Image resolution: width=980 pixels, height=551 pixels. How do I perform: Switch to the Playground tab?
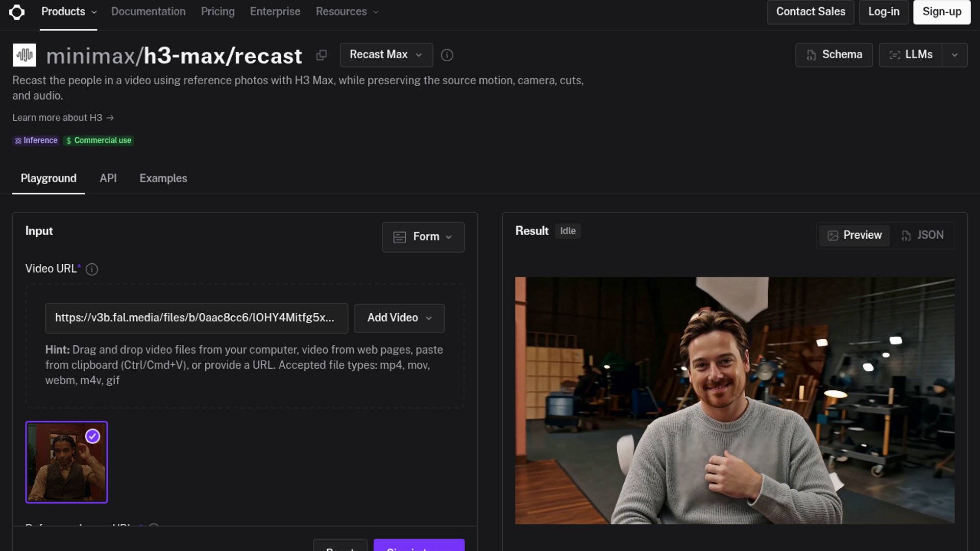pyautogui.click(x=48, y=179)
